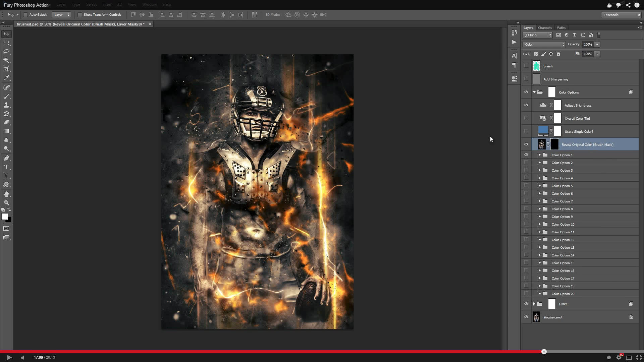Image resolution: width=644 pixels, height=362 pixels.
Task: Select the Crop tool
Action: pos(6,69)
